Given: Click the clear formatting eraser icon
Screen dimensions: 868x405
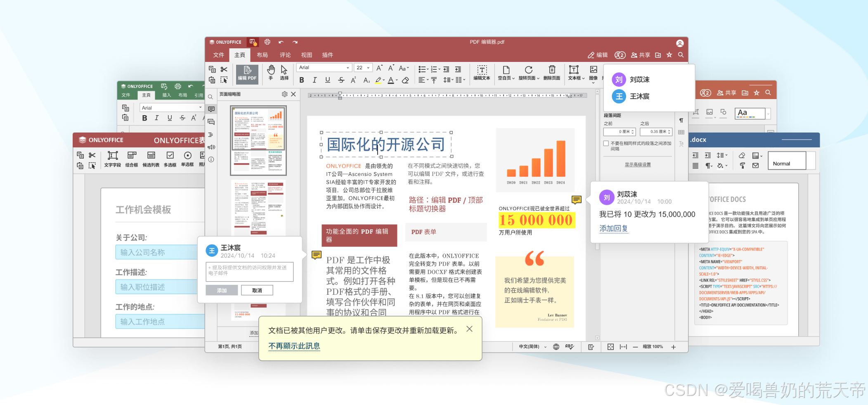Looking at the screenshot, I should pos(405,80).
